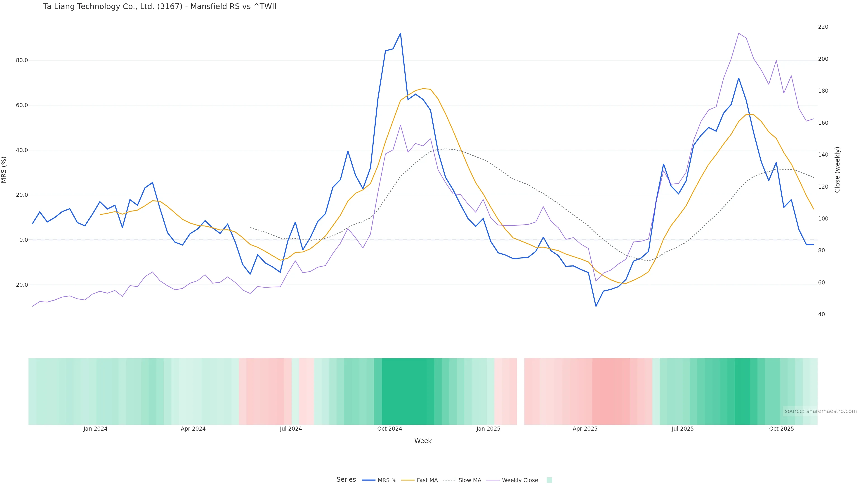Click the Jan 2025 x-axis tick label
Viewport: 868px width, 488px height.
(488, 429)
